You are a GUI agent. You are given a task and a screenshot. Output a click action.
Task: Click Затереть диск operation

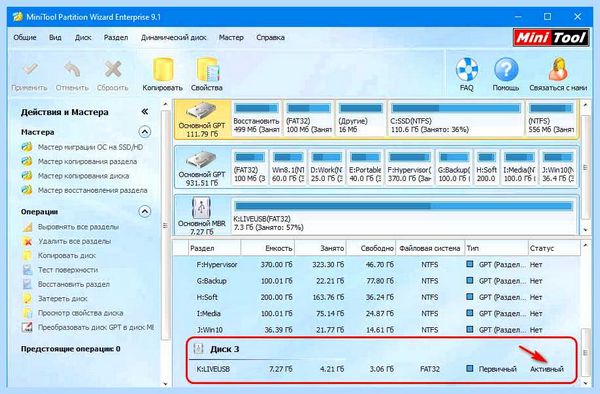(x=62, y=299)
